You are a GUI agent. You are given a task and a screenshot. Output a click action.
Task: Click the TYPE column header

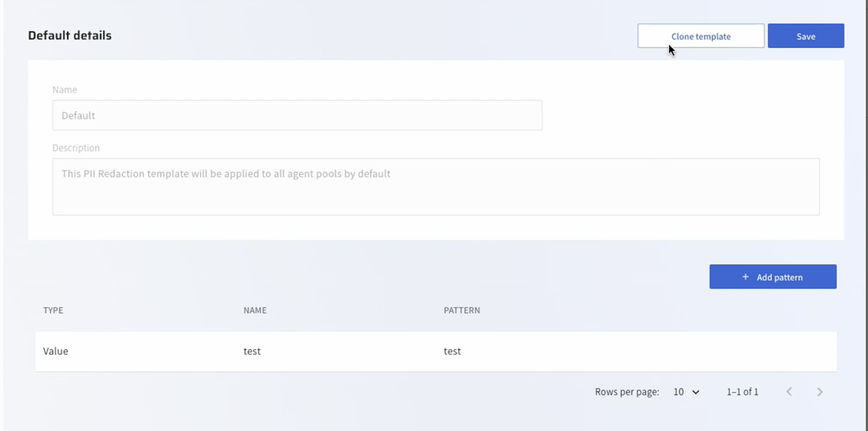53,310
